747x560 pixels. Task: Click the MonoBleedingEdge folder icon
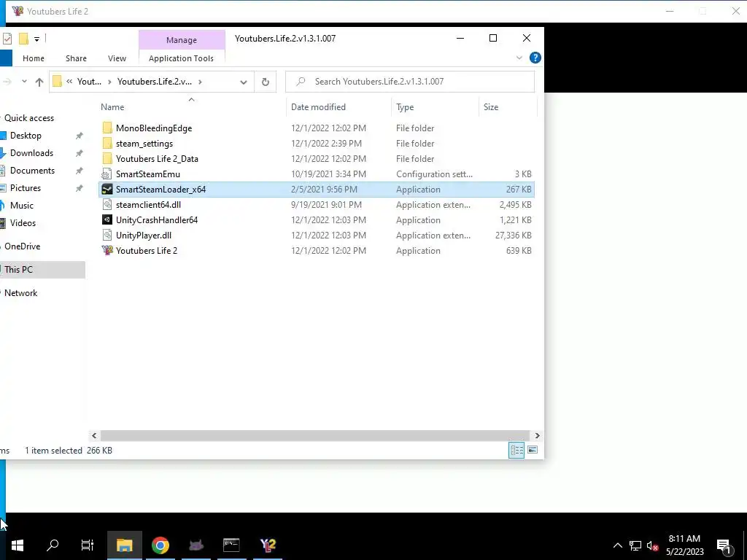coord(107,128)
